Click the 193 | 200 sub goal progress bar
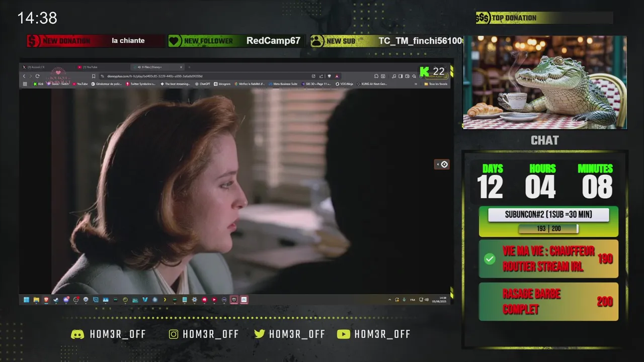 pos(548,229)
